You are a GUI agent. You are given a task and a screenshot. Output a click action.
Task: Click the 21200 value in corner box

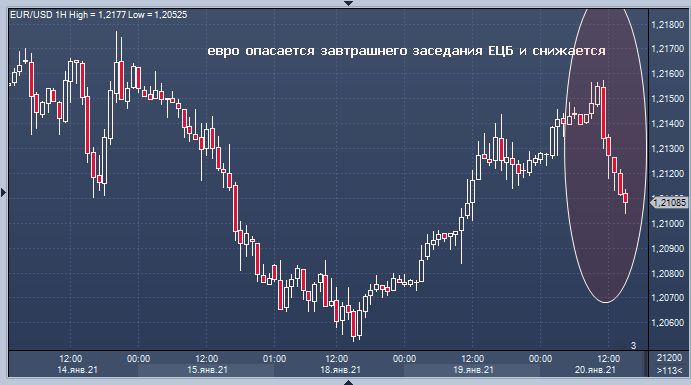(x=669, y=358)
